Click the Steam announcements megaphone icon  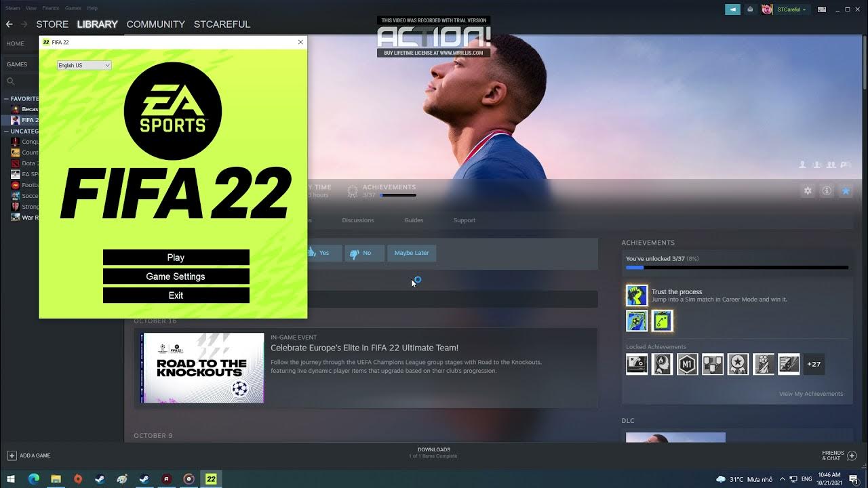[732, 9]
